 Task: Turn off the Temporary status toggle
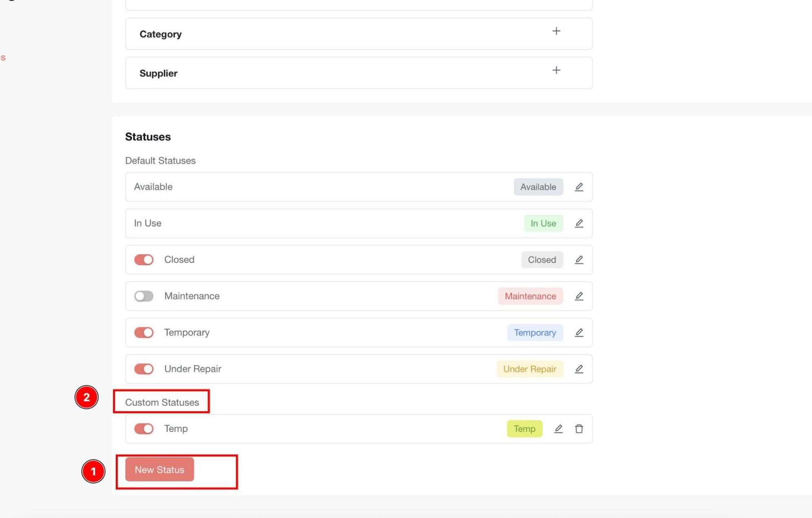[144, 333]
